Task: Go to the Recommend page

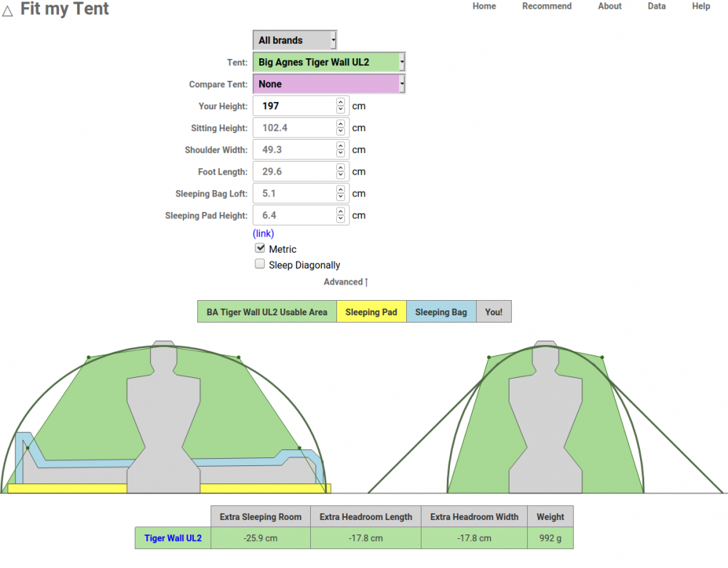Action: tap(547, 7)
